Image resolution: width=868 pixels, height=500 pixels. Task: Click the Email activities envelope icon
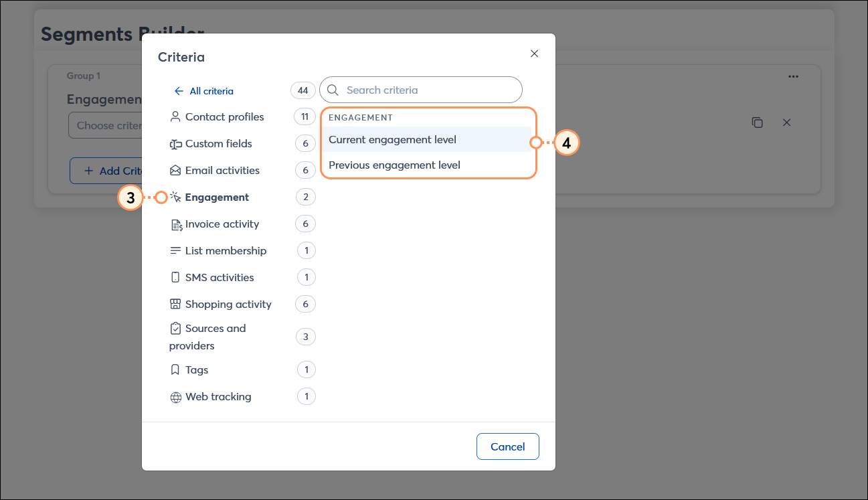(x=175, y=171)
